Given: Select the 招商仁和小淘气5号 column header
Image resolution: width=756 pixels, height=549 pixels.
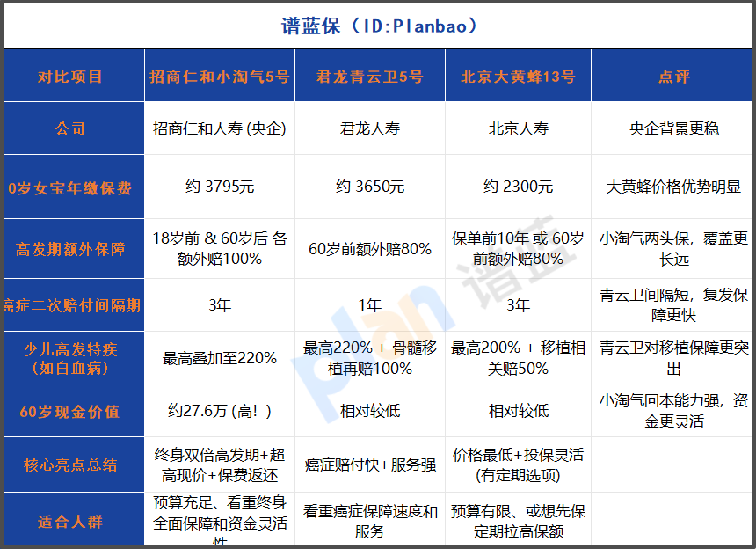Looking at the screenshot, I should (220, 77).
